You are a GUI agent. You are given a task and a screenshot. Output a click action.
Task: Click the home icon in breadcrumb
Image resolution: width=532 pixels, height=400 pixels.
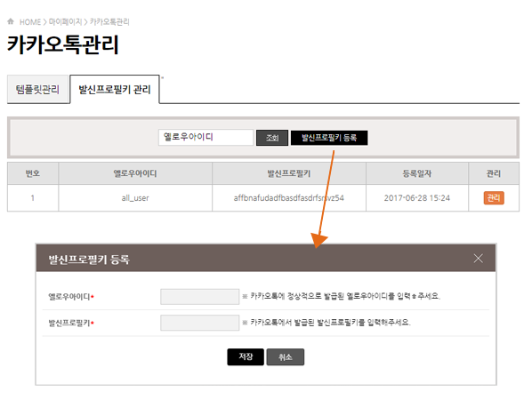[11, 21]
